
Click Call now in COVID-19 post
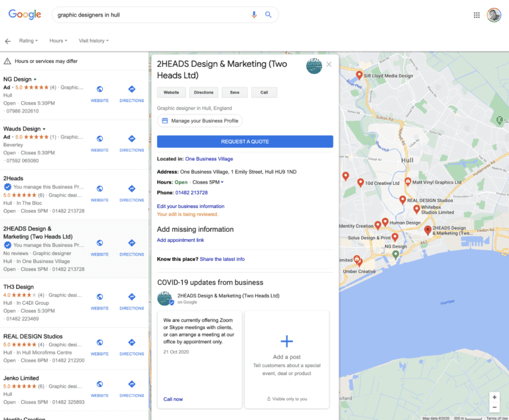click(173, 399)
